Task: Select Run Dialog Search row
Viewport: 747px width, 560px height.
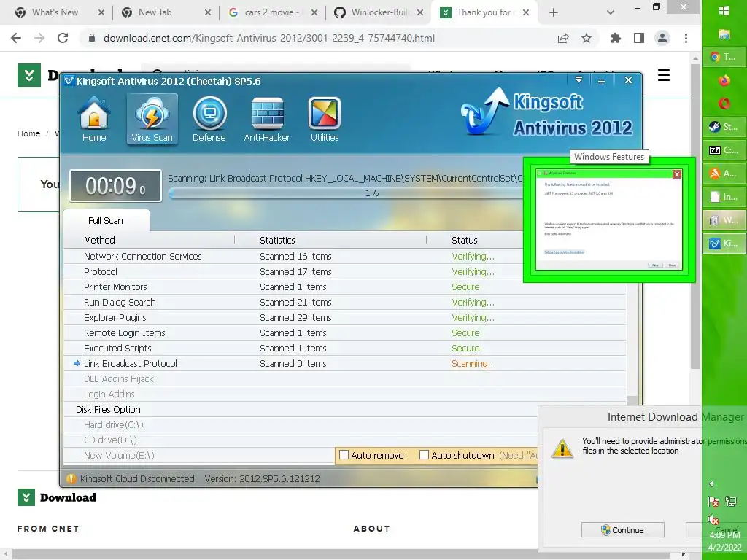Action: point(345,302)
